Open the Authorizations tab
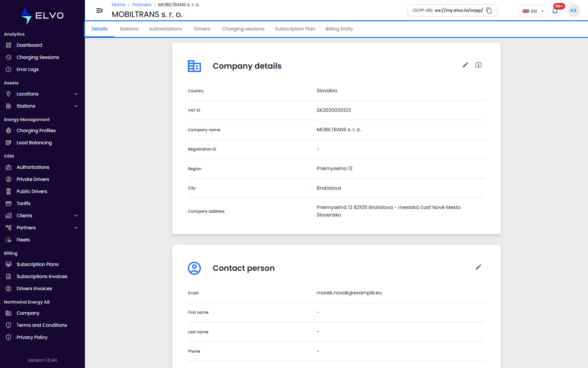This screenshot has width=588, height=368. (165, 29)
